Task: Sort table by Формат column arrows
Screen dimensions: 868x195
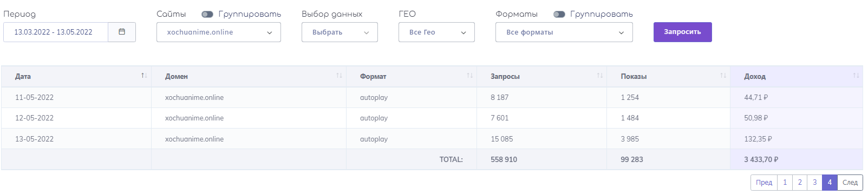Action: (x=469, y=76)
